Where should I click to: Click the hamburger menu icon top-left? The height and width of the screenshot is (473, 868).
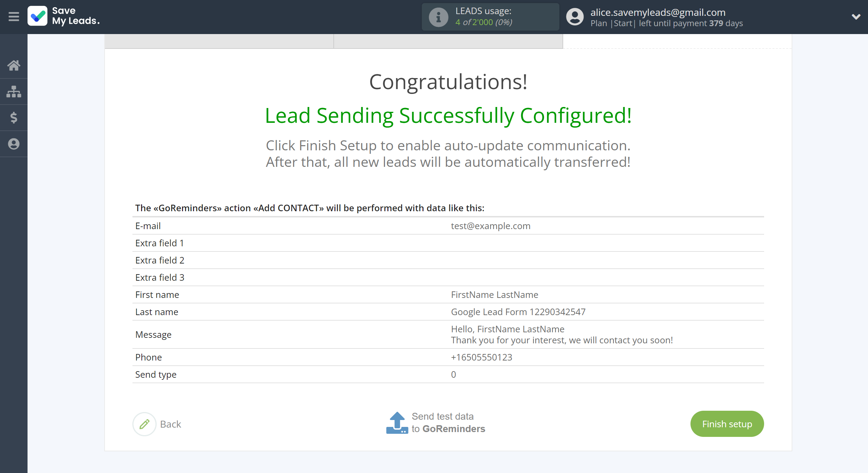(14, 16)
